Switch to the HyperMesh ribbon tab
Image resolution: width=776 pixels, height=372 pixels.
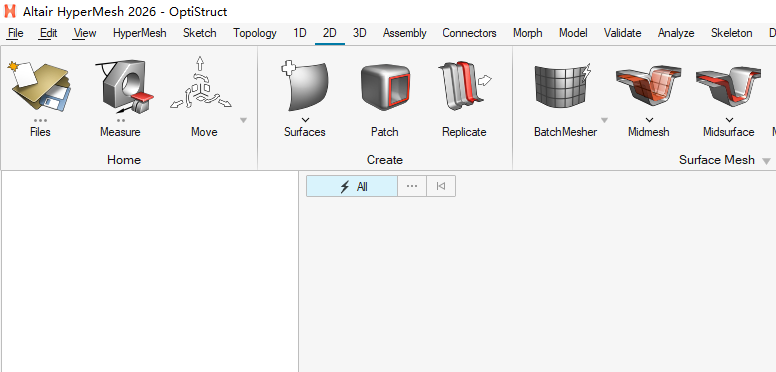[140, 33]
